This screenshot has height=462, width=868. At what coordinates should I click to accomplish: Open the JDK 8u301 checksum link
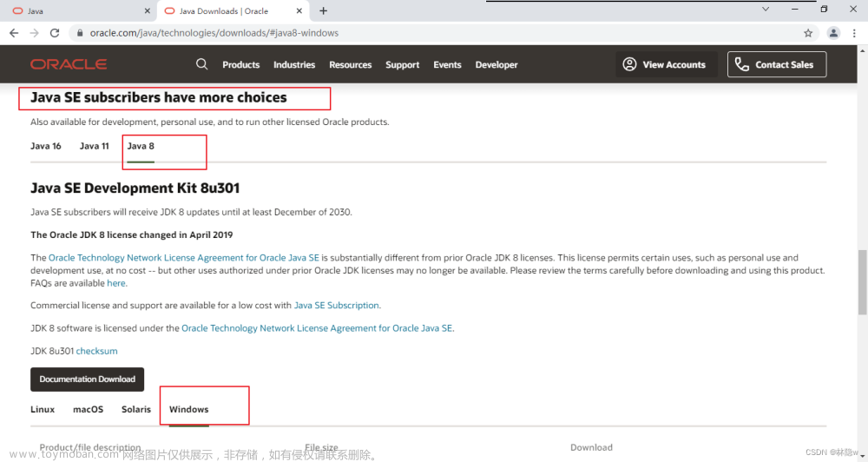click(96, 351)
